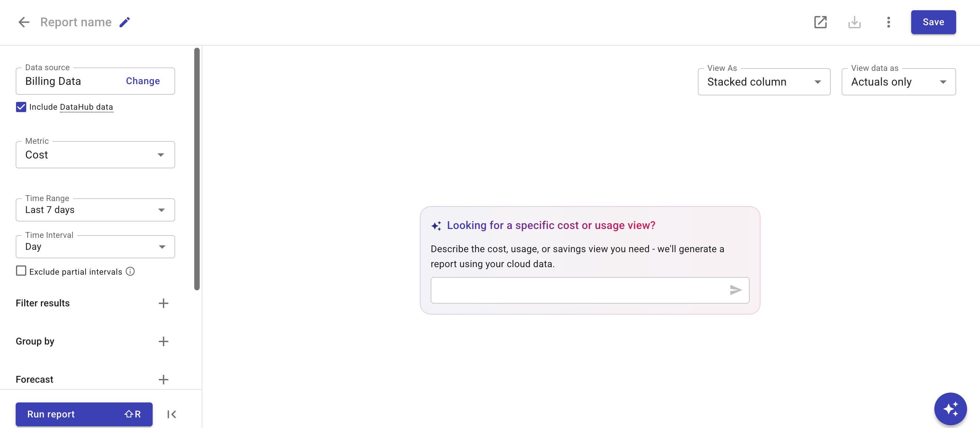Enable Exclude partial intervals checkbox

21,271
